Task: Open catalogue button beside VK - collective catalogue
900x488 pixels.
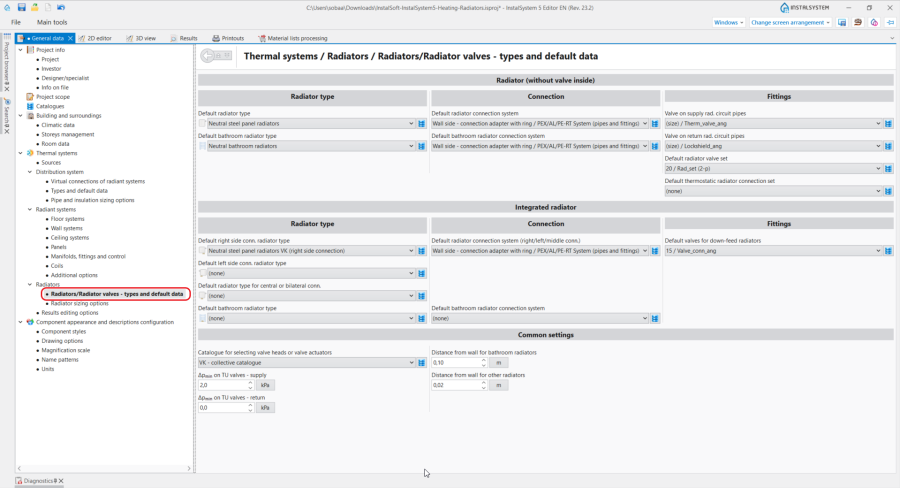Action: [x=421, y=363]
